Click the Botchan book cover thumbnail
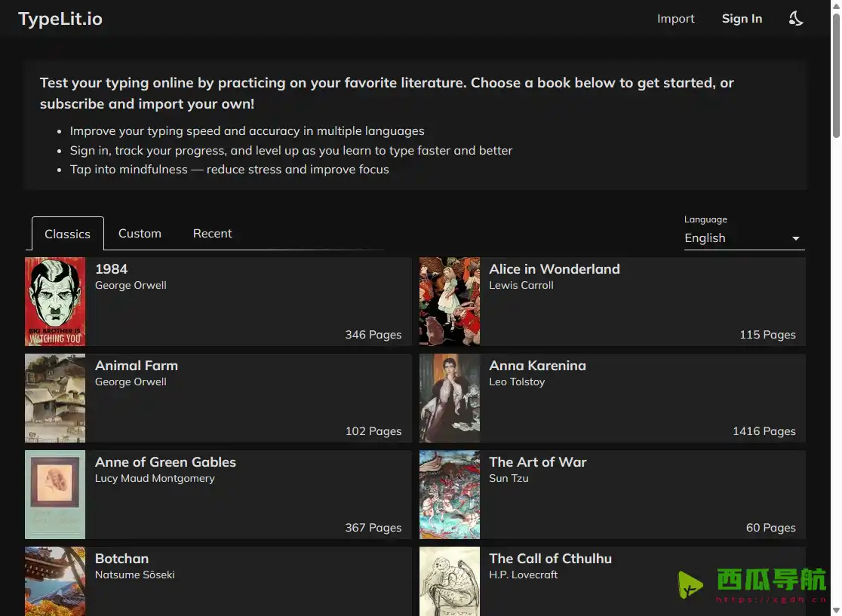 click(x=55, y=581)
